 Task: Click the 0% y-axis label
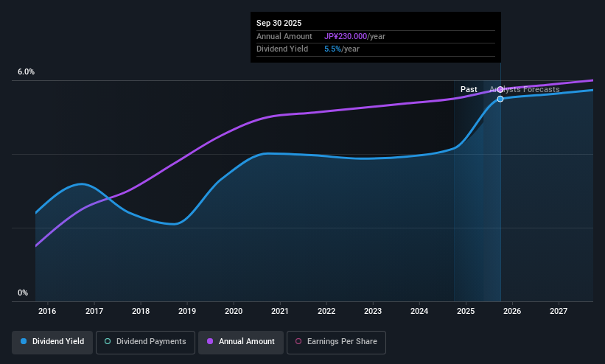click(23, 293)
